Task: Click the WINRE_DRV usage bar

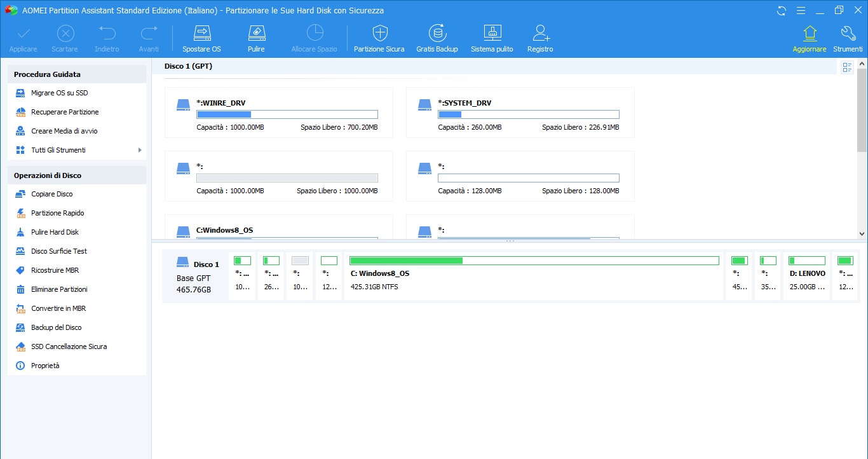Action: click(287, 114)
